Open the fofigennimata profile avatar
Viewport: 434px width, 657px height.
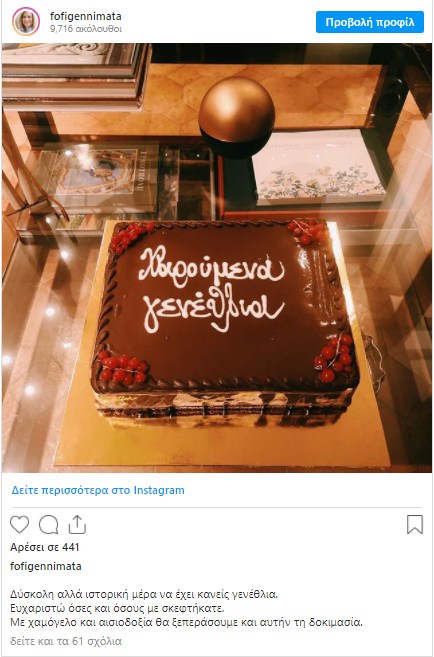tap(26, 21)
